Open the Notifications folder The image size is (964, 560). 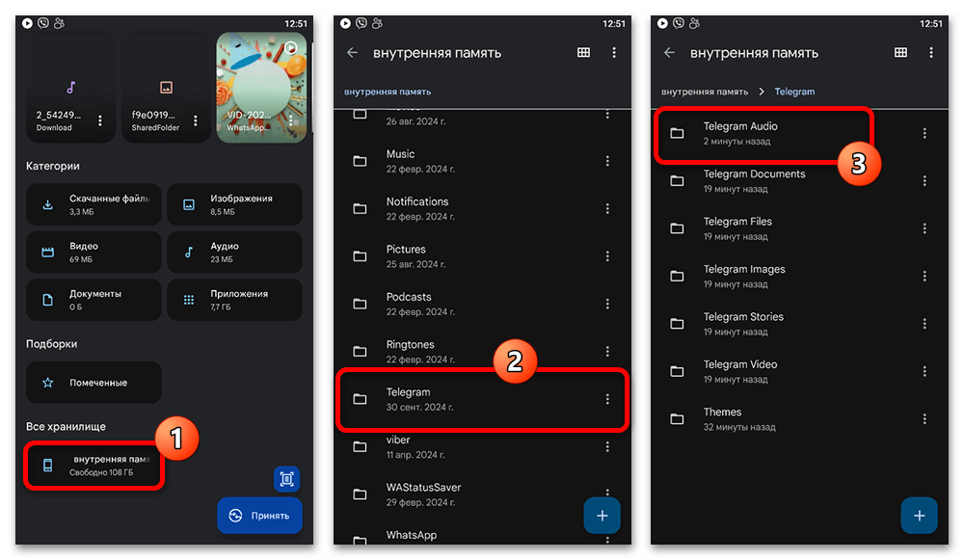click(482, 208)
